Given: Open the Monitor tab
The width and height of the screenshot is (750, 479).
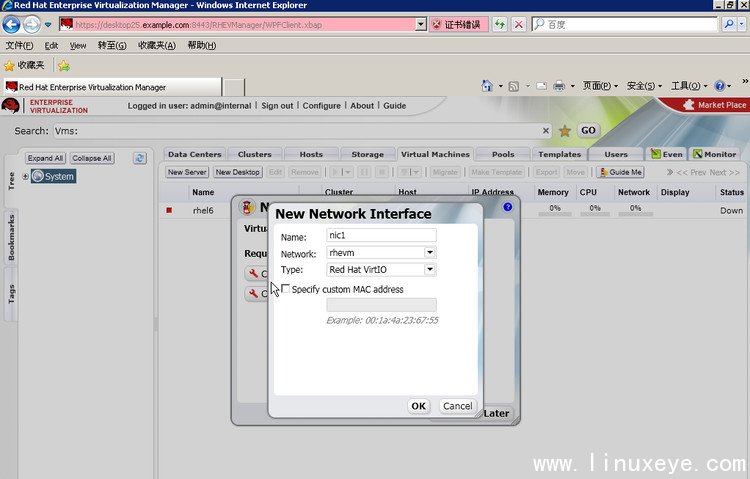Looking at the screenshot, I should tap(715, 154).
